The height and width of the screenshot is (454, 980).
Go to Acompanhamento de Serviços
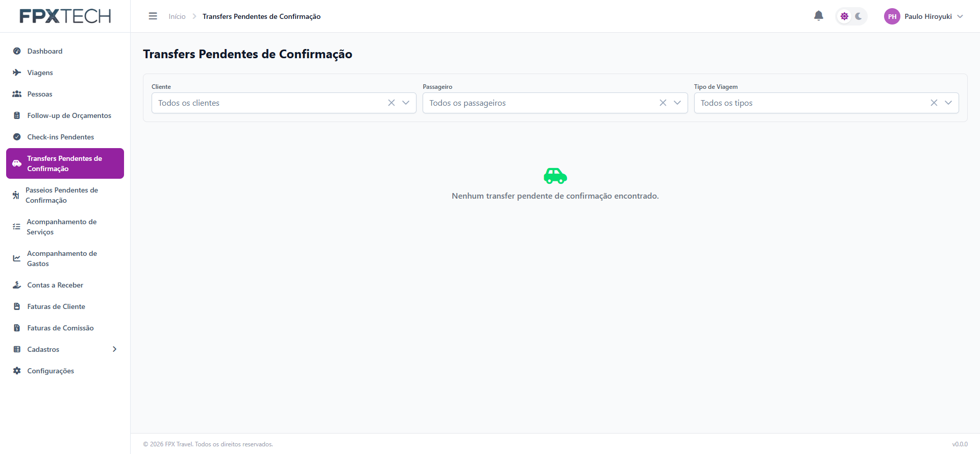click(65, 227)
